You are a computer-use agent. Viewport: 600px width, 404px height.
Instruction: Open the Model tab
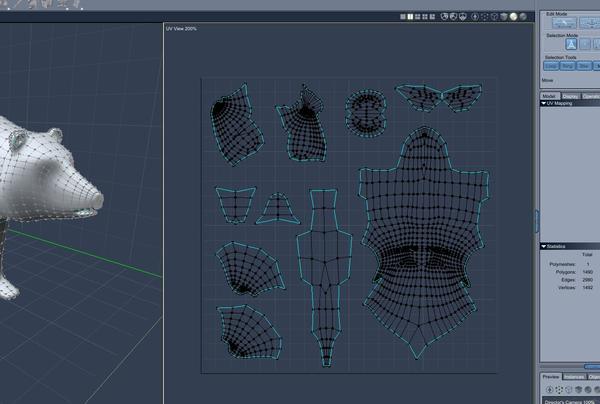coord(549,96)
